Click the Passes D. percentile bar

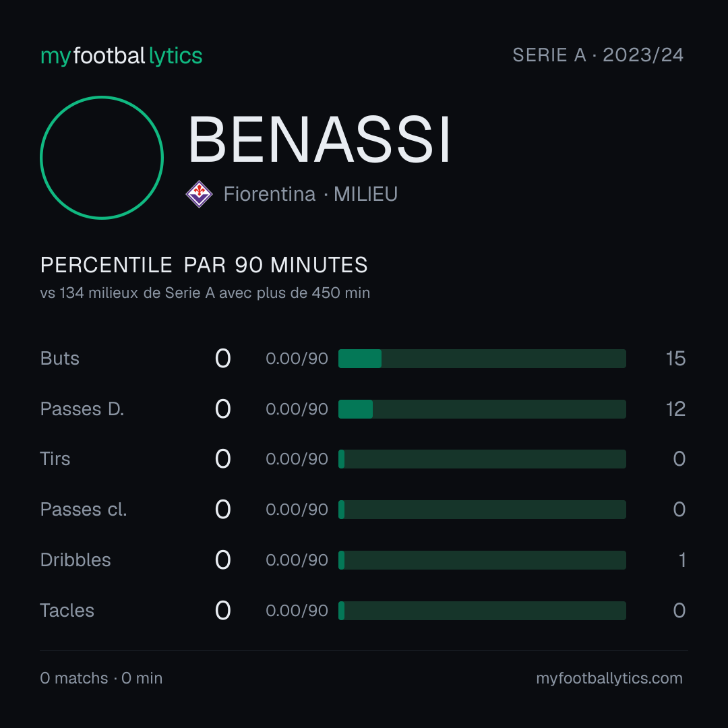tap(482, 409)
